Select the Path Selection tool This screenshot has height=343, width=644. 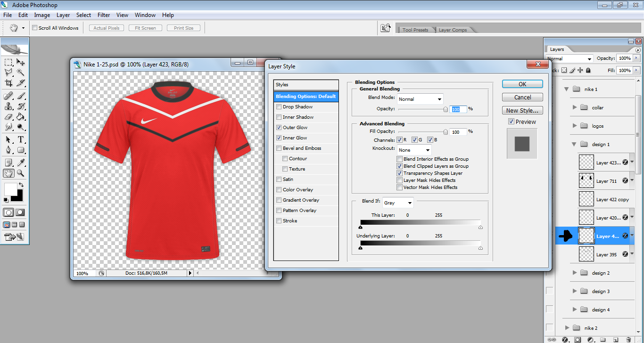8,139
